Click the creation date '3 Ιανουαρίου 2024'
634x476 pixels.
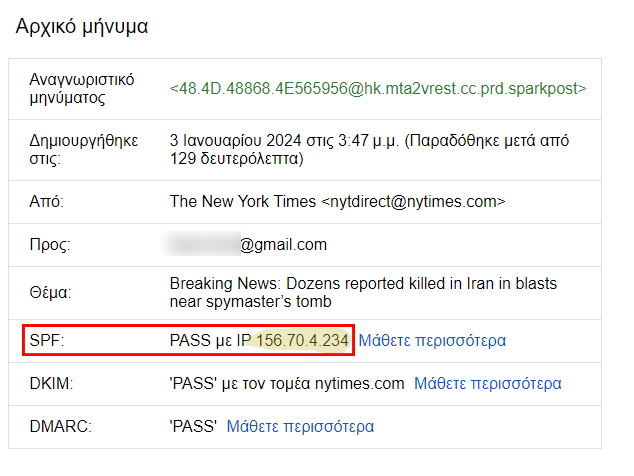(235, 141)
